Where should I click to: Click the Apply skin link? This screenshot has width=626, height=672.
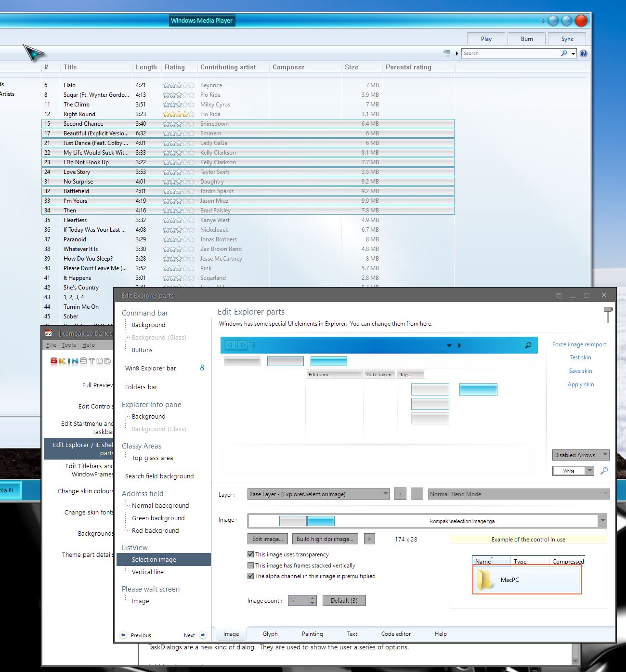[x=581, y=384]
